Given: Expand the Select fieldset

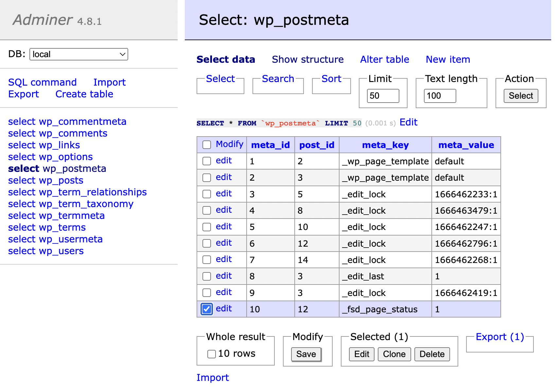Looking at the screenshot, I should pos(220,79).
